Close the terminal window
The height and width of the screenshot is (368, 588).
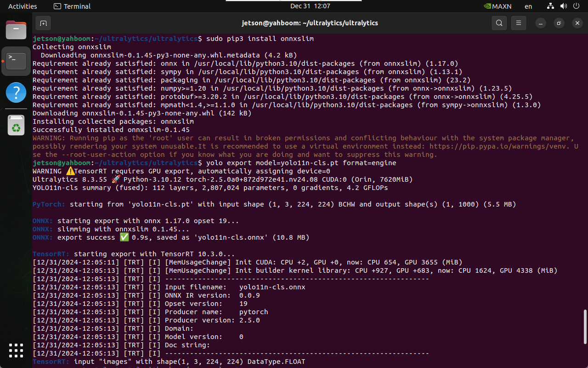pyautogui.click(x=577, y=23)
